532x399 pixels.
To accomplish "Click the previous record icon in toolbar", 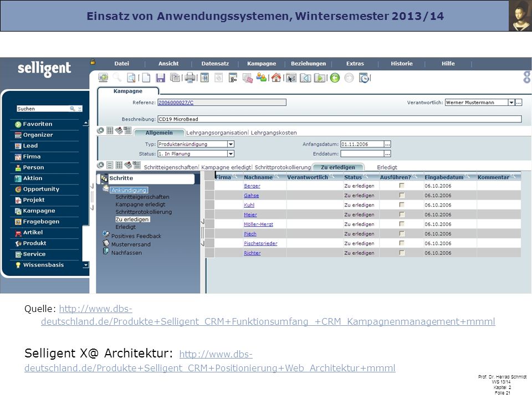I will (305, 78).
